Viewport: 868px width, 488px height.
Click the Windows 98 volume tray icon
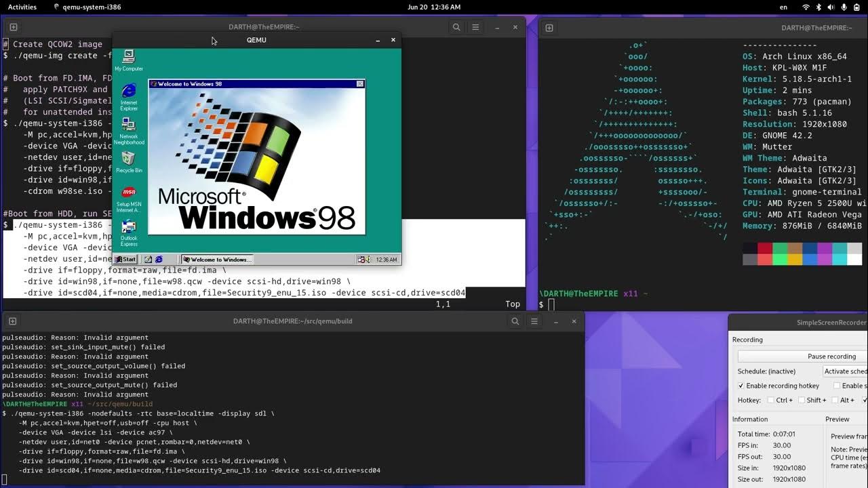pos(368,260)
